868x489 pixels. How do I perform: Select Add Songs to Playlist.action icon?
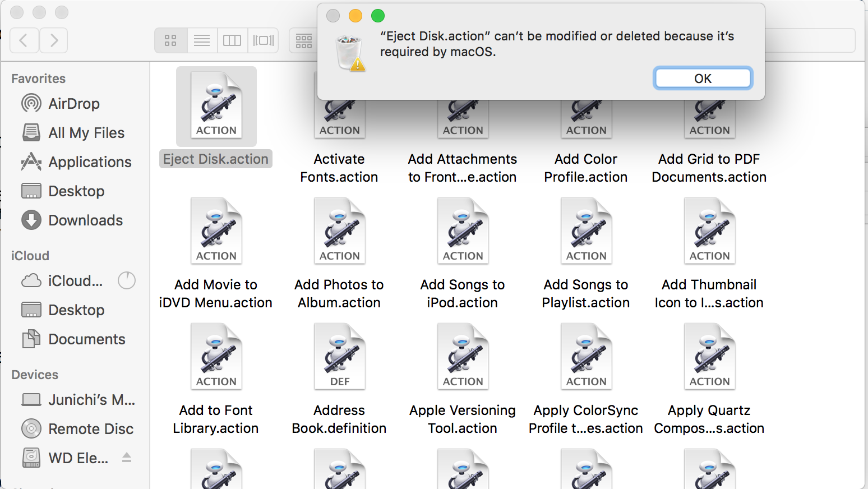(587, 230)
